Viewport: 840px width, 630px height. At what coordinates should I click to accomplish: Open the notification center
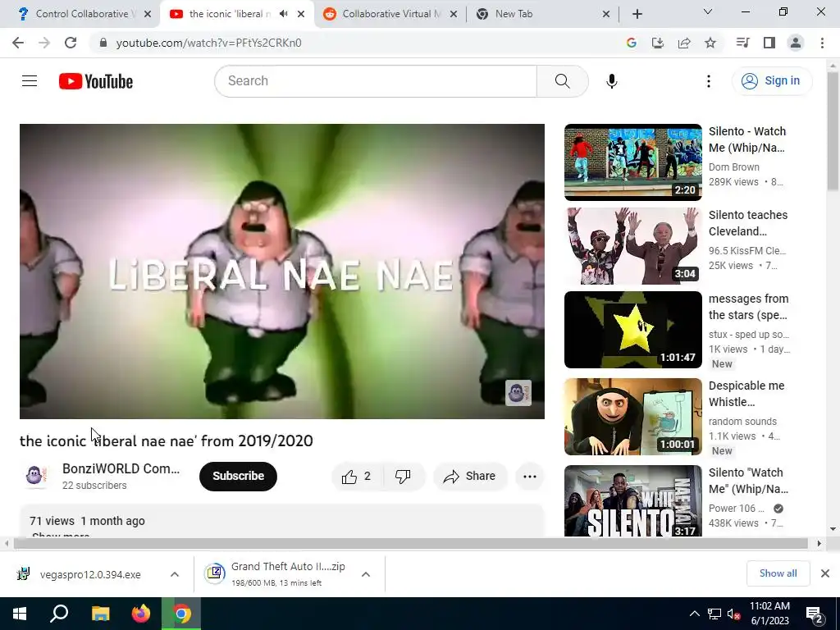click(815, 614)
